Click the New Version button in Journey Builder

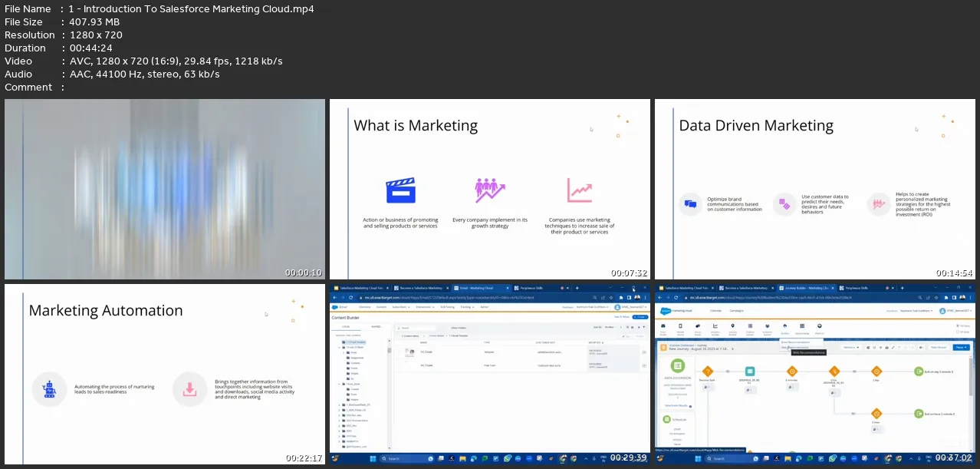939,347
